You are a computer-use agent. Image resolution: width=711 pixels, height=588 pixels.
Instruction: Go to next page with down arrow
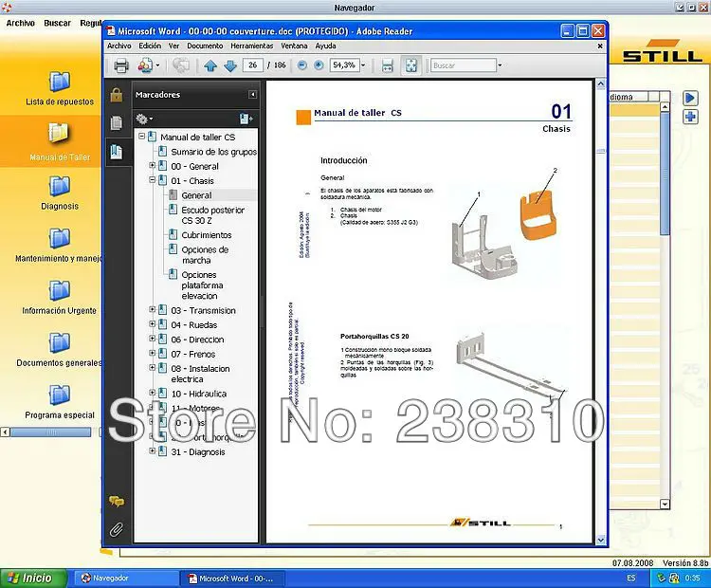tap(230, 65)
